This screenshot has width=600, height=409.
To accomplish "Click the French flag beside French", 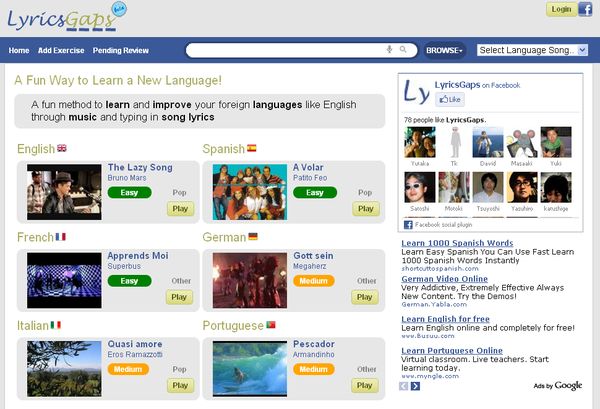I will tap(61, 237).
